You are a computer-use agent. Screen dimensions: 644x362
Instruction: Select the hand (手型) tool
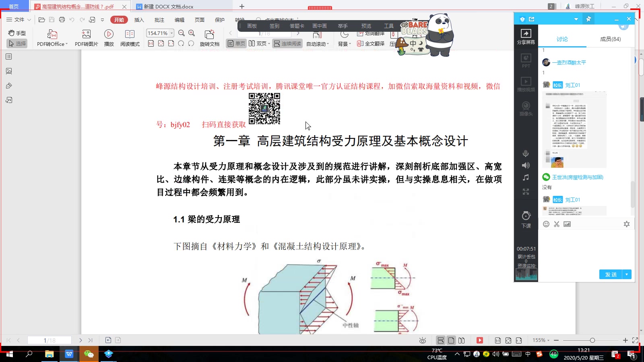17,33
